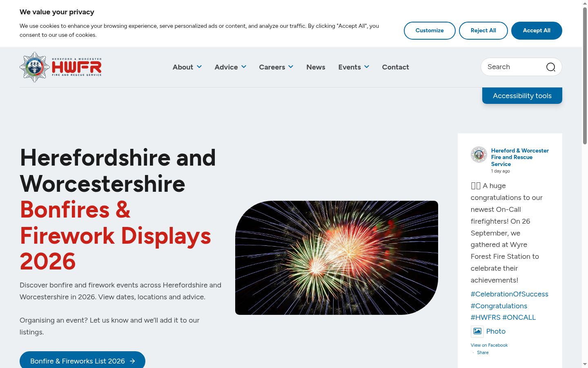
Task: Accept all cookies
Action: 537,31
